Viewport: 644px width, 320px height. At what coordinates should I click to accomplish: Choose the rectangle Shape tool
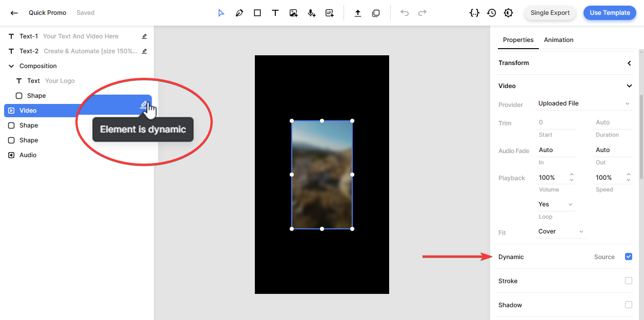257,13
